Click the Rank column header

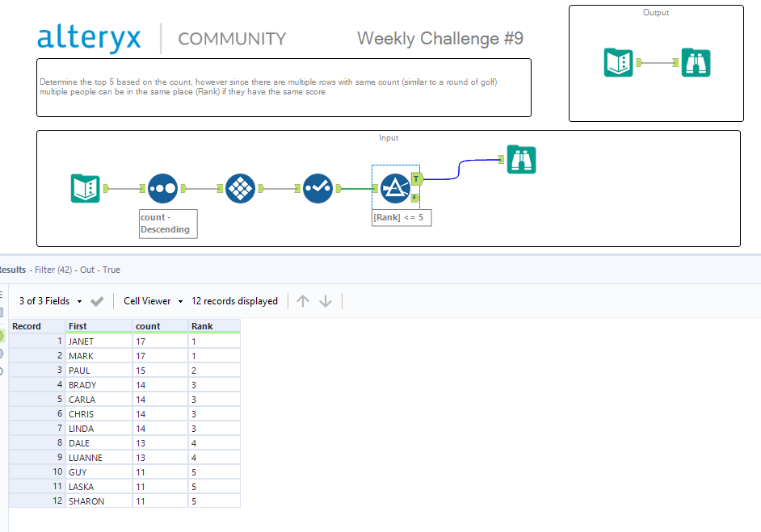pyautogui.click(x=214, y=326)
